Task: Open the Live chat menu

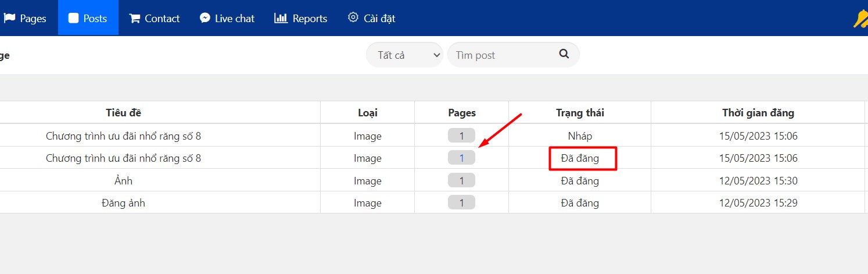Action: tap(227, 18)
